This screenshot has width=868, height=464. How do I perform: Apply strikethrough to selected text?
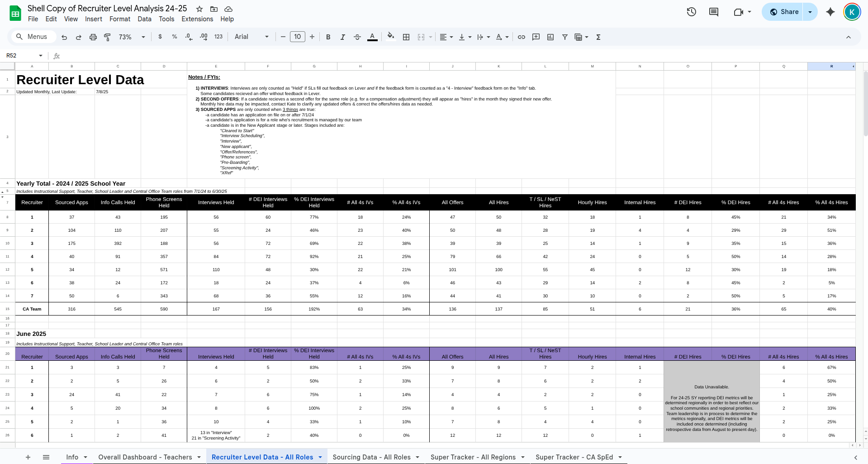357,37
